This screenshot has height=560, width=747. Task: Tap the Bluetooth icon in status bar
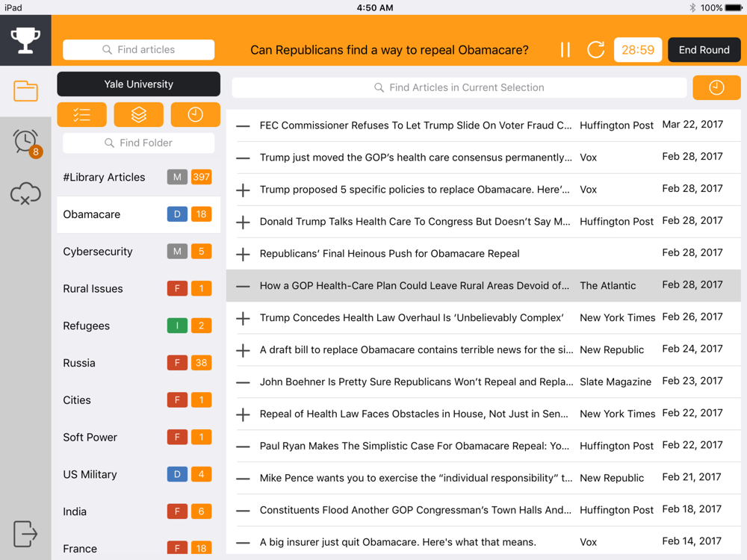pos(692,7)
